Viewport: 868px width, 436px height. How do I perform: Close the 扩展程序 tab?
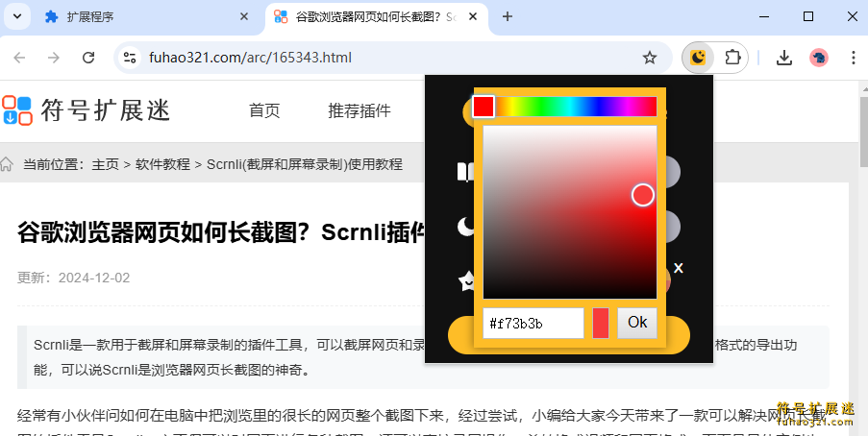pyautogui.click(x=243, y=17)
